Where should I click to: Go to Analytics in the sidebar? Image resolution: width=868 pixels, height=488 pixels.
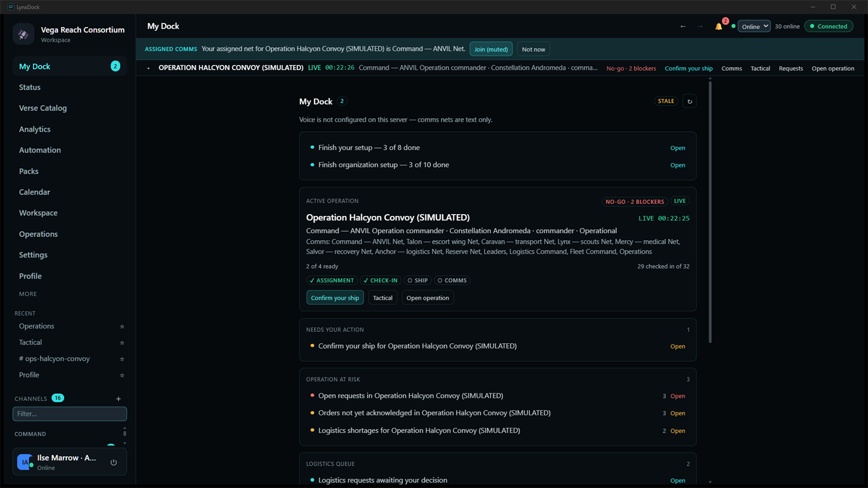pyautogui.click(x=69, y=129)
